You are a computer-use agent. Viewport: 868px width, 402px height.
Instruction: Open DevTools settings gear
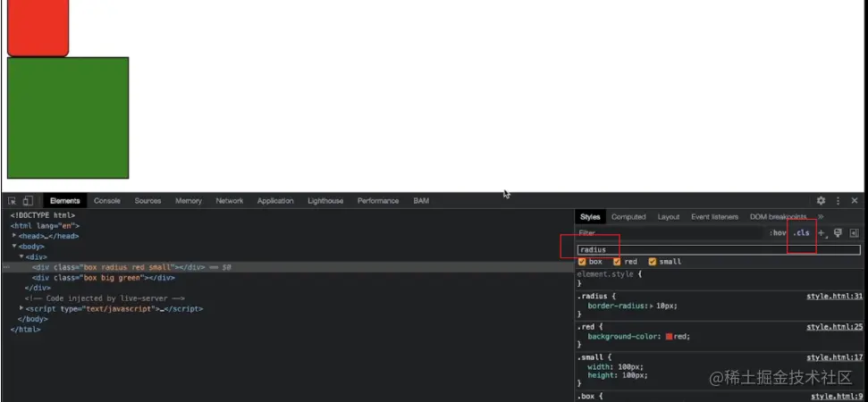coord(821,201)
